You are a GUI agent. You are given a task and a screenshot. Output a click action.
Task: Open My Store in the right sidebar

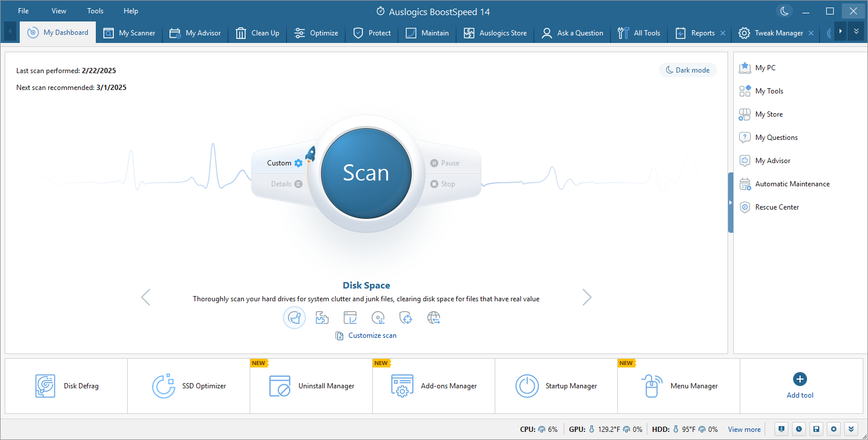[x=761, y=114]
